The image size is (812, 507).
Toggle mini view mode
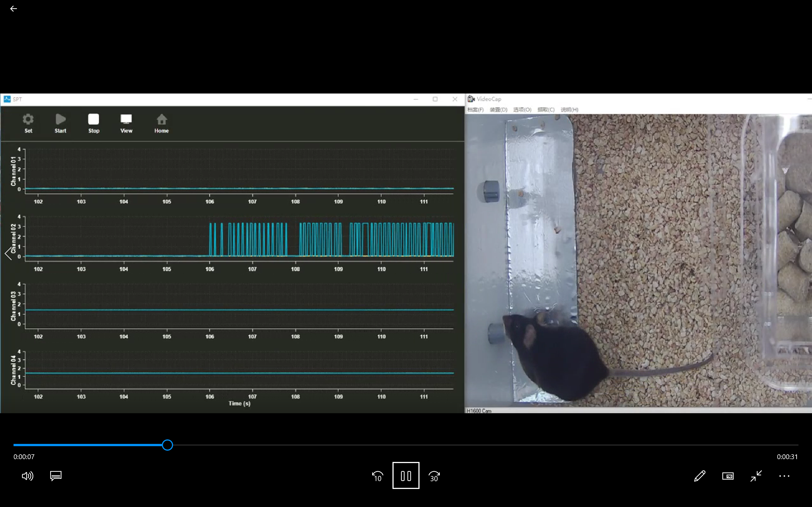tap(728, 476)
